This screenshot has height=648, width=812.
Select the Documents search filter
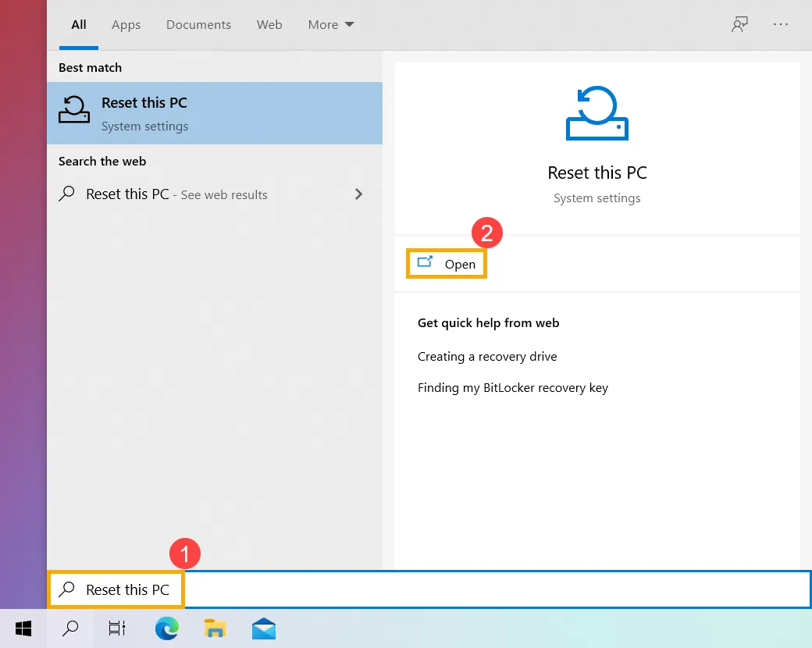198,24
